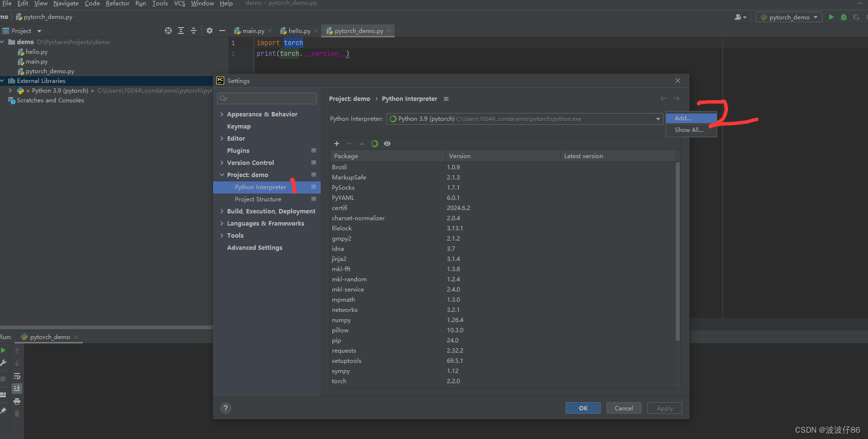
Task: Click the forward navigation arrow in Settings
Action: pos(676,98)
